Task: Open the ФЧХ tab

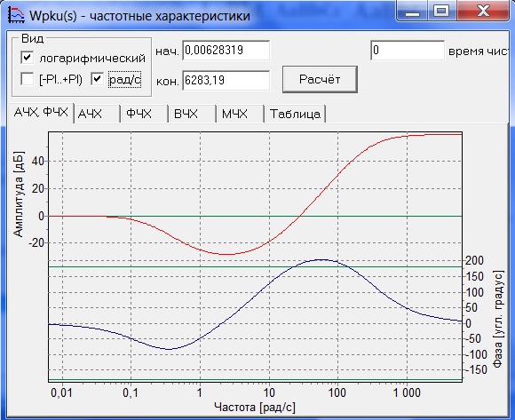Action: (x=144, y=115)
